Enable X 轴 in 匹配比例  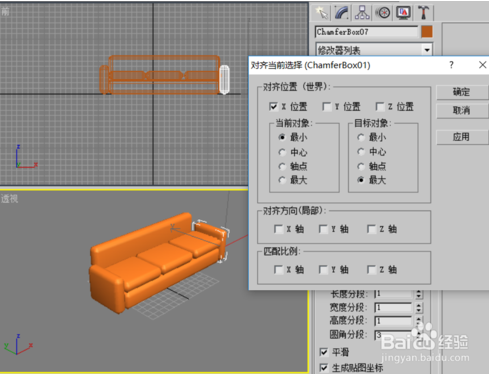[278, 270]
